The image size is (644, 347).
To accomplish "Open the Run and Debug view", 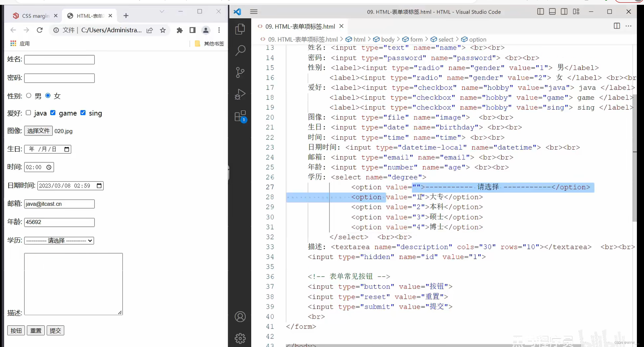I will 240,94.
